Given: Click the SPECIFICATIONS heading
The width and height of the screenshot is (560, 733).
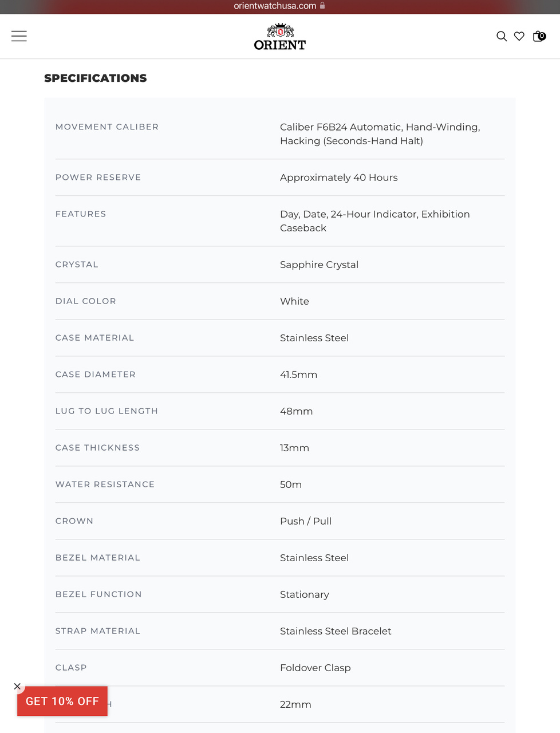Looking at the screenshot, I should point(96,78).
